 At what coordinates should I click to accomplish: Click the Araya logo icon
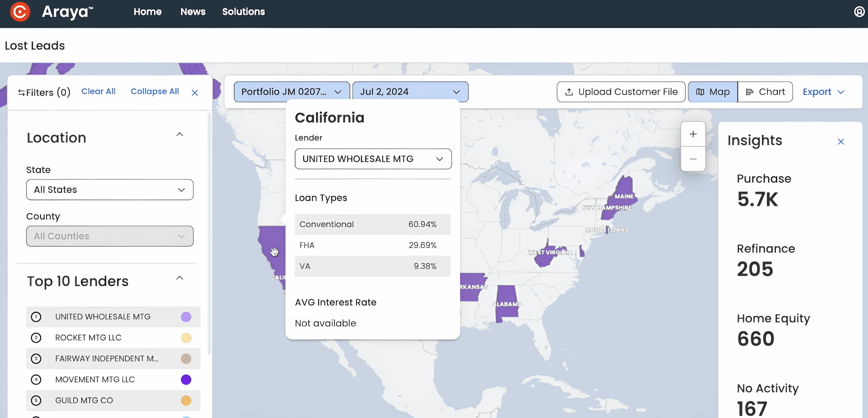coord(20,12)
